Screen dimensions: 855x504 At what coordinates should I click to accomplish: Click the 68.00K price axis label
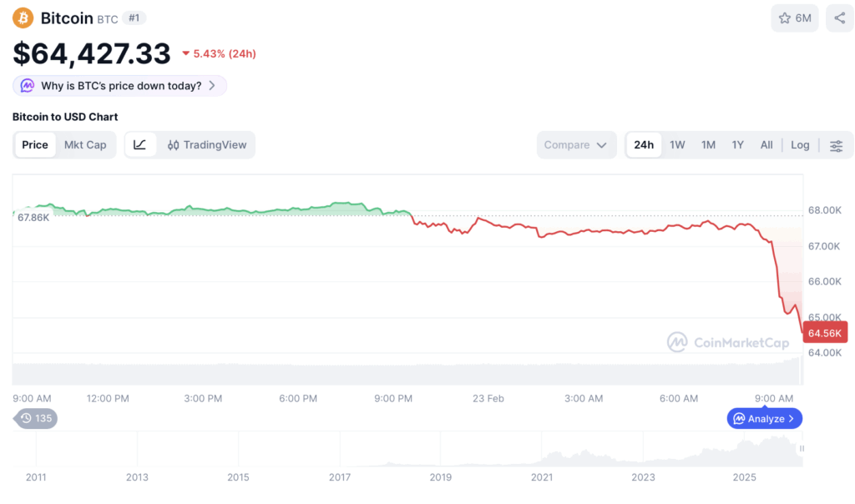tap(824, 209)
